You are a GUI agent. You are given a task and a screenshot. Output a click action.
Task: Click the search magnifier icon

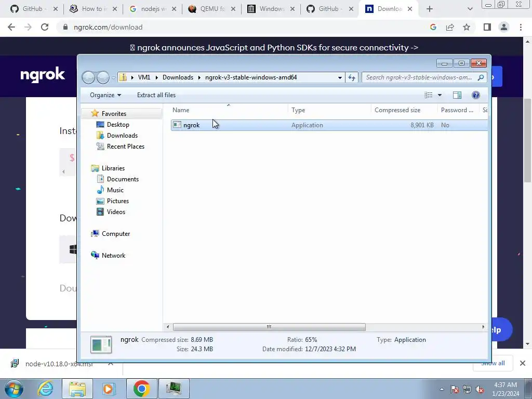click(x=481, y=77)
